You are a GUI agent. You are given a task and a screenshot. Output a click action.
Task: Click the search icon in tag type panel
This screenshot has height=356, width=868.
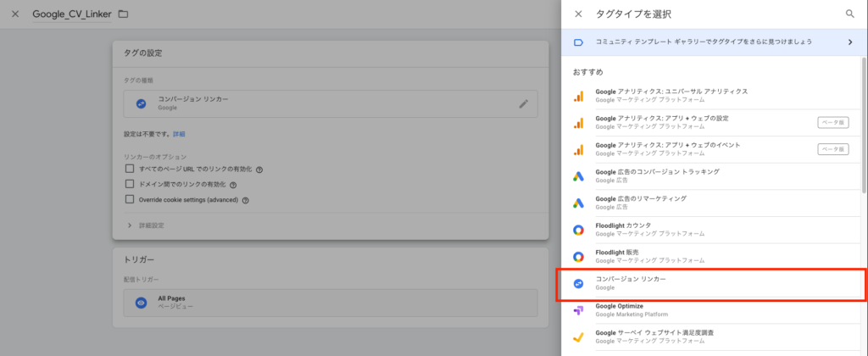pos(850,14)
